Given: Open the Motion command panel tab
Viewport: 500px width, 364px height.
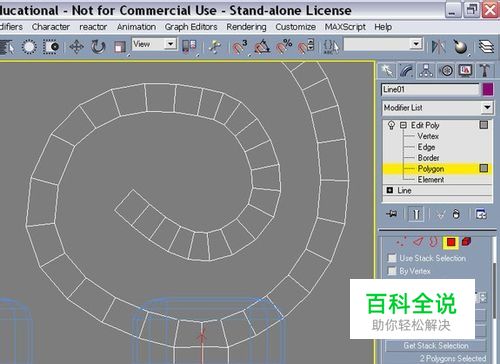Looking at the screenshot, I should 446,71.
